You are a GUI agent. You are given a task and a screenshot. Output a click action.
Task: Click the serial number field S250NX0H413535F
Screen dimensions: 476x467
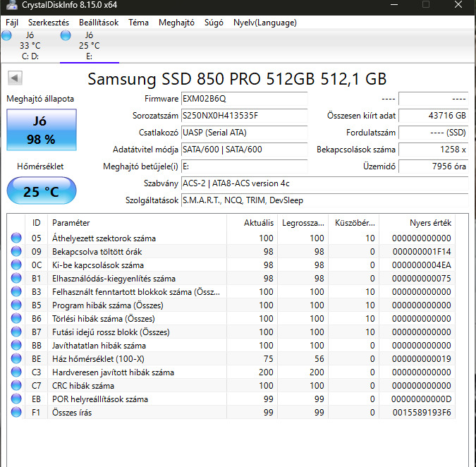click(245, 116)
